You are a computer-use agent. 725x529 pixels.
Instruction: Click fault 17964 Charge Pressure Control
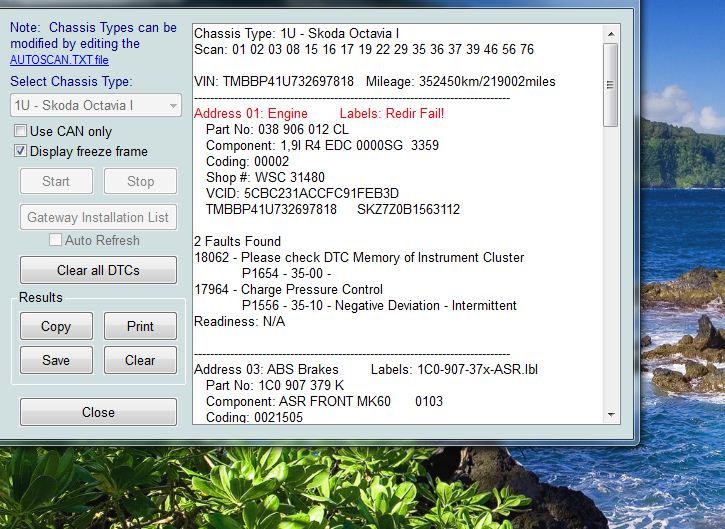tap(288, 289)
